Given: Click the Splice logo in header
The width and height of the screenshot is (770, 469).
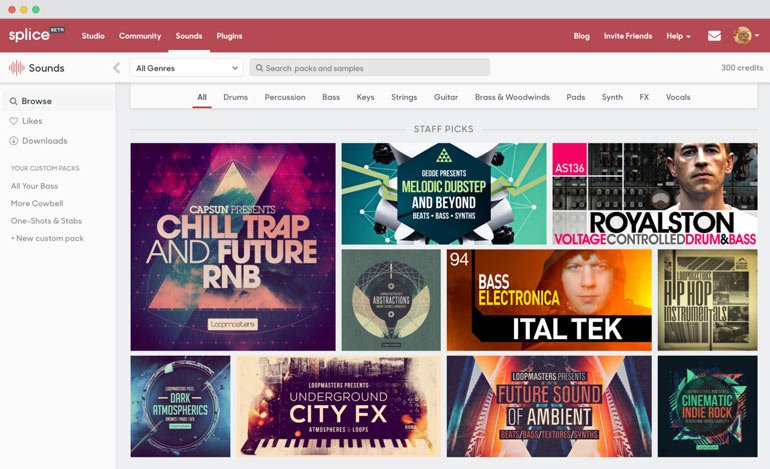Looking at the screenshot, I should [29, 35].
